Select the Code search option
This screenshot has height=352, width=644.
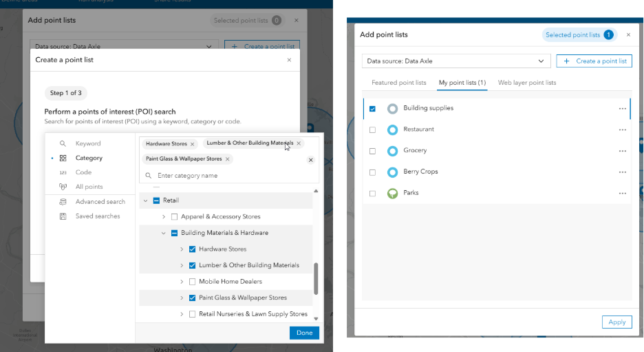click(83, 172)
